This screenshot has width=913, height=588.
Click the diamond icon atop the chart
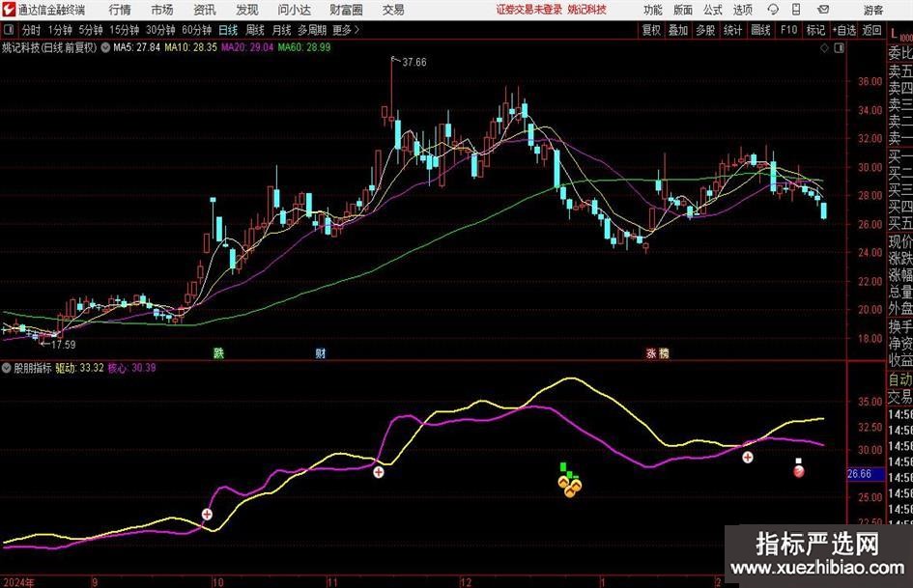(x=824, y=48)
